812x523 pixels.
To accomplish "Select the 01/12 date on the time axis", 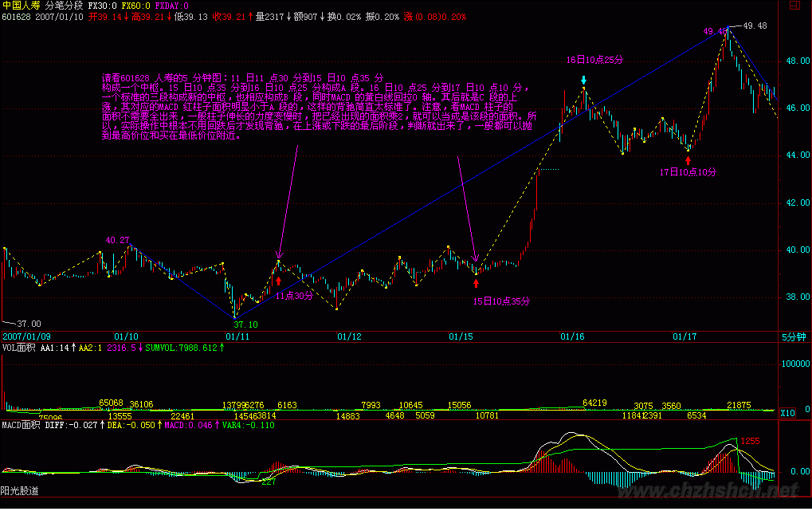I will click(x=350, y=337).
